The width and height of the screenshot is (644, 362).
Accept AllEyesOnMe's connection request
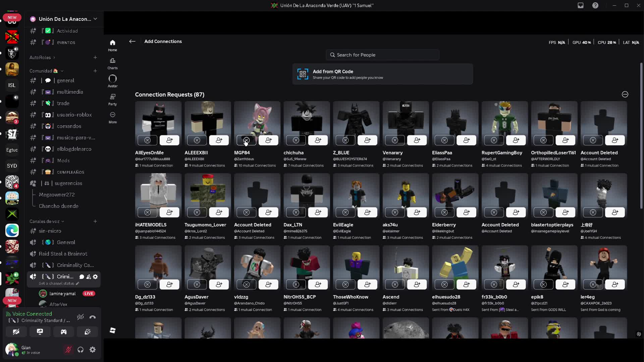point(170,140)
